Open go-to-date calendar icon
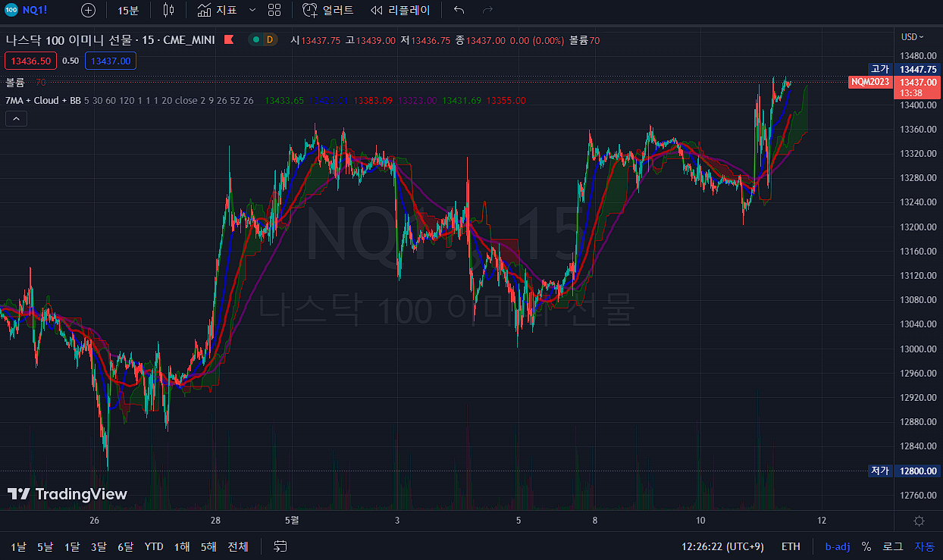 pyautogui.click(x=280, y=546)
